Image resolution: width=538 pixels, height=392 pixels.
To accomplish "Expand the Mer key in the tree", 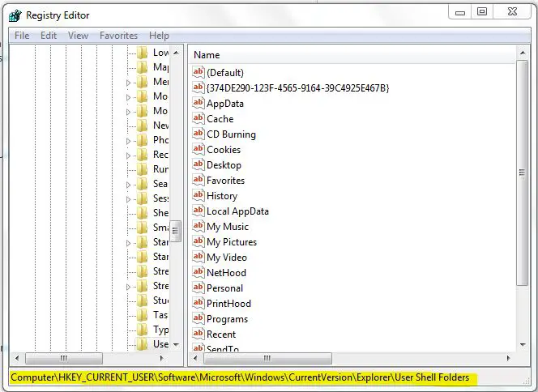I will 128,83.
